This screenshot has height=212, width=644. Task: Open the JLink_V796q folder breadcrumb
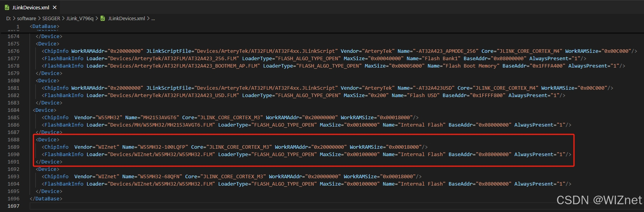click(x=80, y=18)
